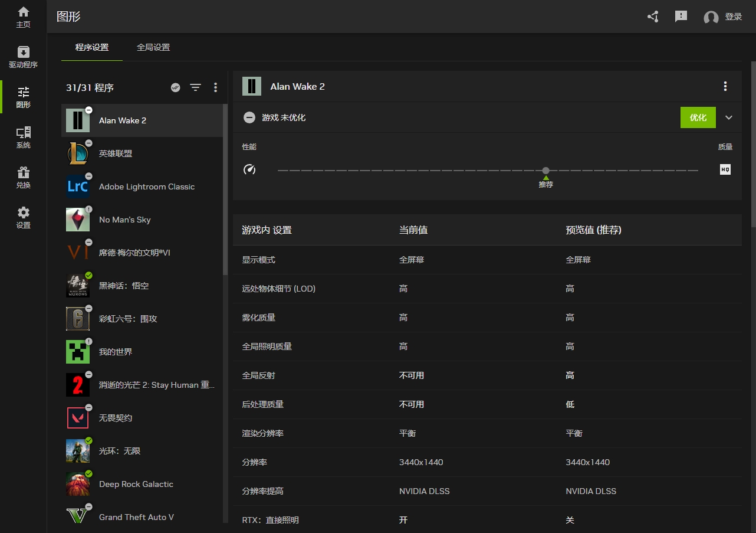Expand the chevron next to 优化 button
Screen dimensions: 756x533
click(x=729, y=117)
